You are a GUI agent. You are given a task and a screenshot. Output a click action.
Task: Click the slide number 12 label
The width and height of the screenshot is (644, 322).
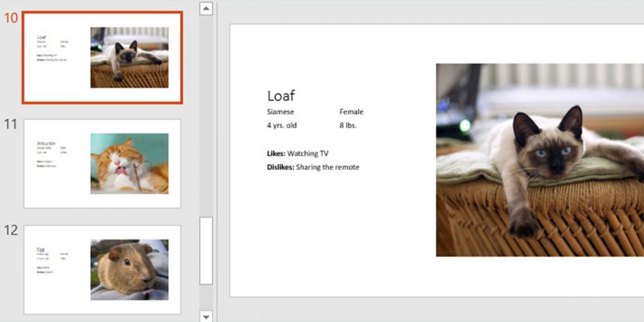11,231
